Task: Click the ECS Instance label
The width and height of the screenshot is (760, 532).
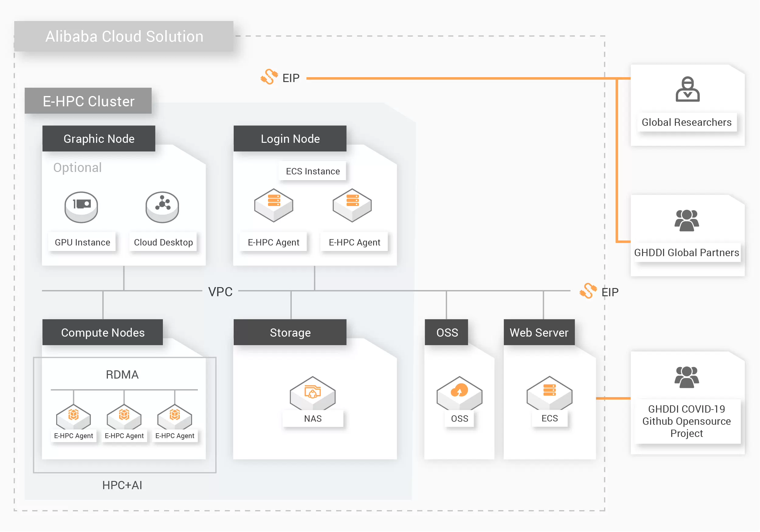Action: [x=312, y=171]
